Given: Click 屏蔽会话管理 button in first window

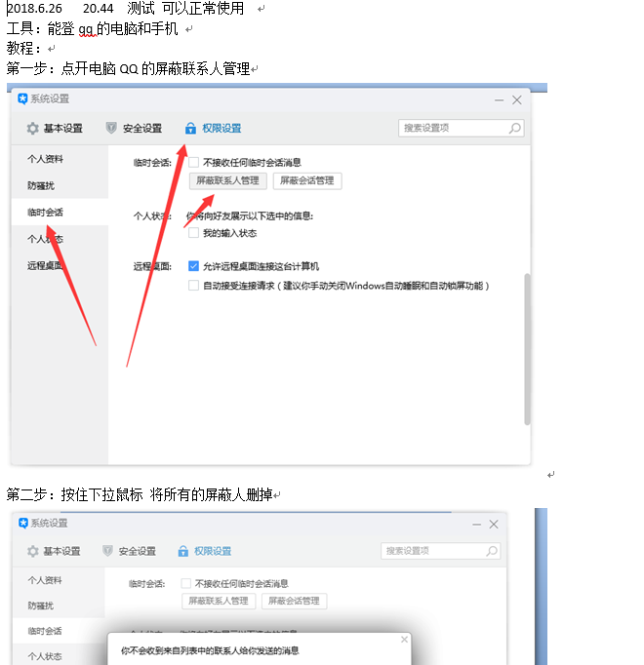Looking at the screenshot, I should point(307,180).
